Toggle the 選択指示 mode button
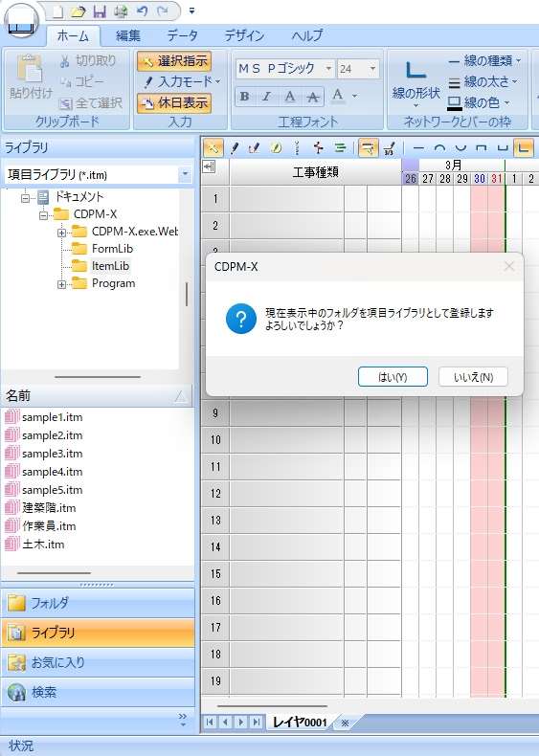The height and width of the screenshot is (756, 539). point(174,60)
